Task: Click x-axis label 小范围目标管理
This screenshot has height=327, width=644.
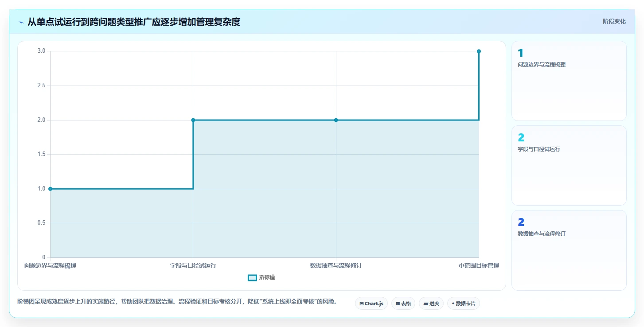Action: point(479,266)
